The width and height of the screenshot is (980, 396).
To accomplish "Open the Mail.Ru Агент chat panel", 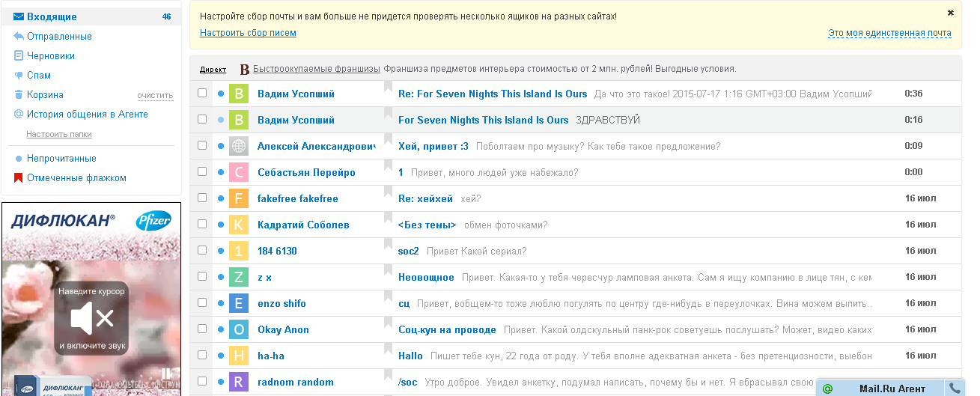I will 892,389.
